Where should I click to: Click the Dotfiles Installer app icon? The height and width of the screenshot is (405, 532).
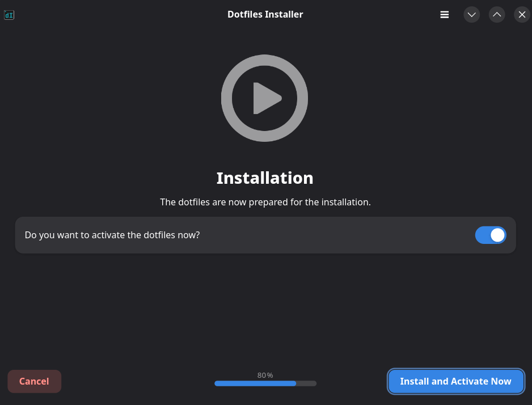click(x=9, y=15)
